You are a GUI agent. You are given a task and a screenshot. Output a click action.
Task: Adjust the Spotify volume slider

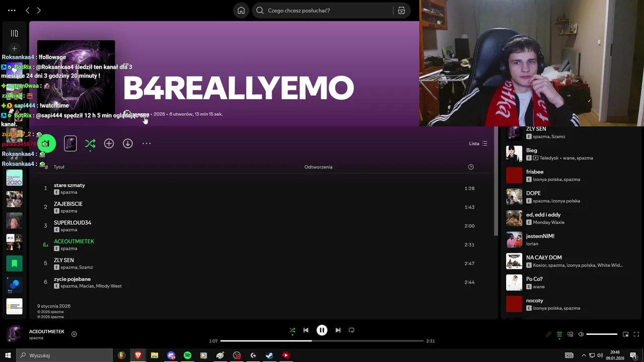(x=602, y=334)
